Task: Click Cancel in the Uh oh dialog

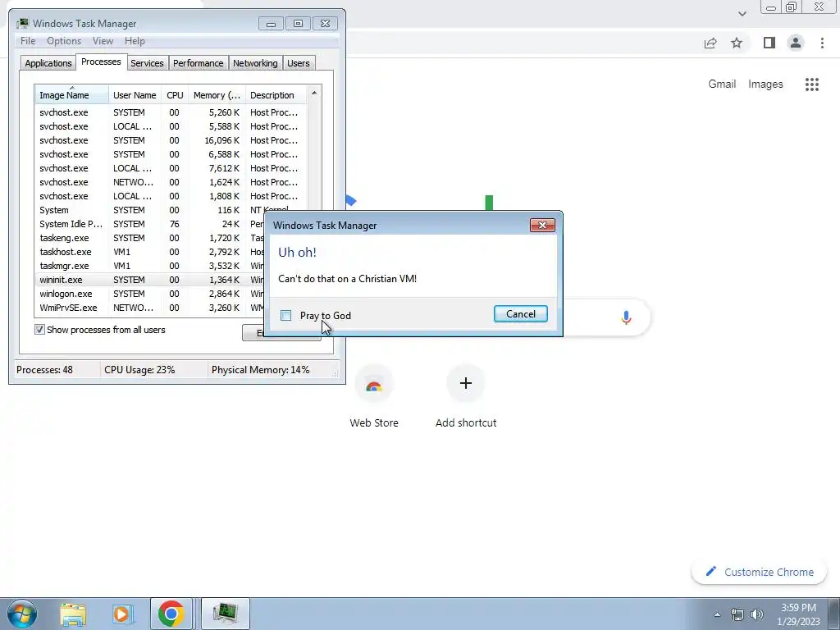Action: (x=520, y=314)
